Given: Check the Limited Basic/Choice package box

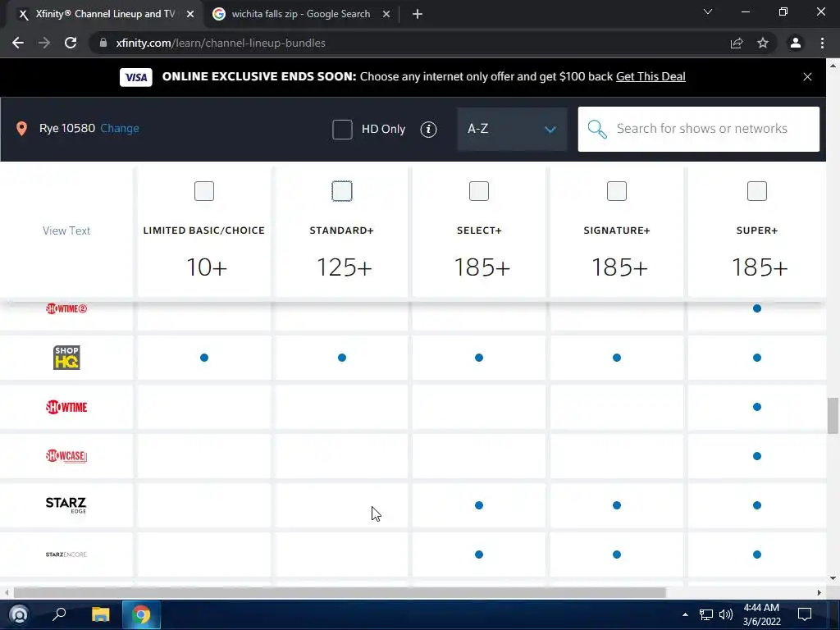Looking at the screenshot, I should coord(204,191).
